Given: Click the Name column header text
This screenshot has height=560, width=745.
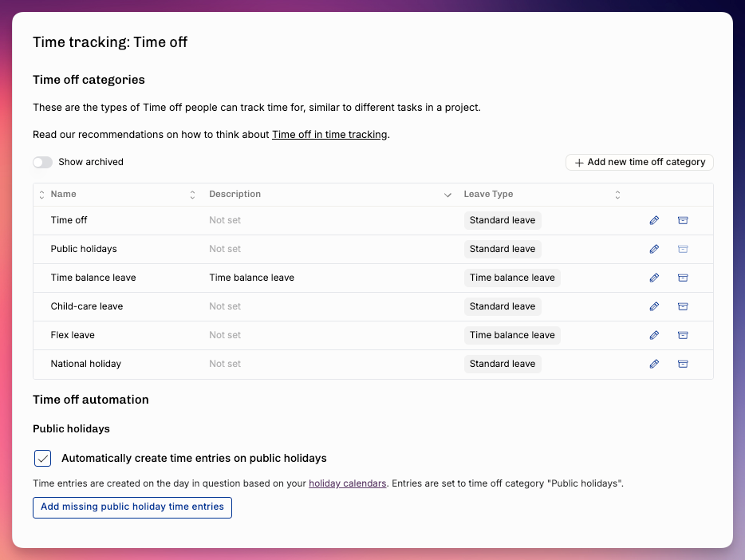Looking at the screenshot, I should click(x=64, y=195).
